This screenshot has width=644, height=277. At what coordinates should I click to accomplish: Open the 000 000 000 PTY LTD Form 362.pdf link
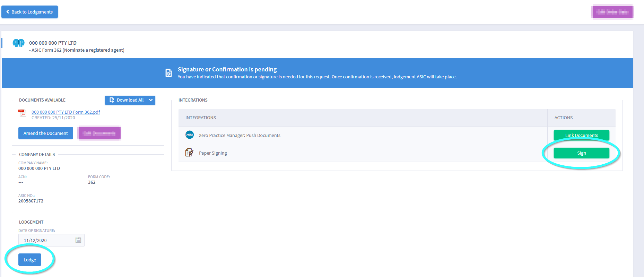66,112
